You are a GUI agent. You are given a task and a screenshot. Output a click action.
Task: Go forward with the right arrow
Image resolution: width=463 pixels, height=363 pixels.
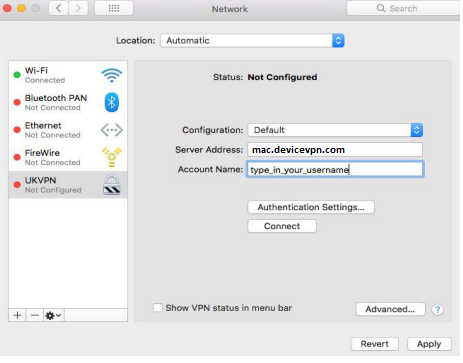tap(78, 8)
